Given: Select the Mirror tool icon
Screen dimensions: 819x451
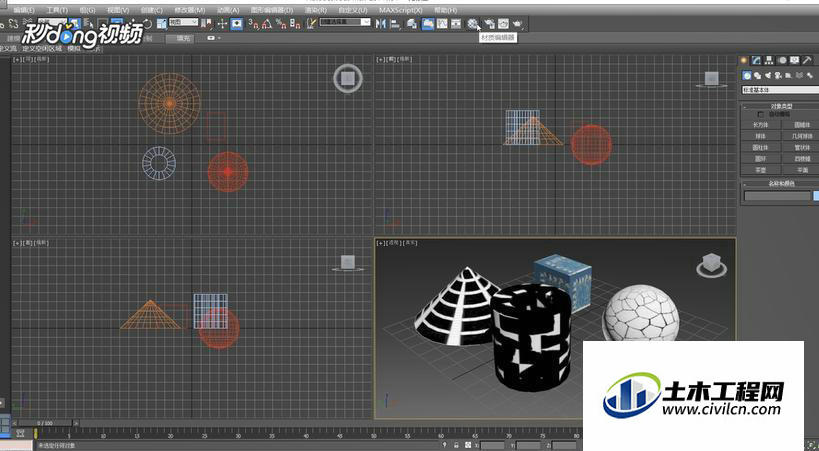Looking at the screenshot, I should [380, 24].
